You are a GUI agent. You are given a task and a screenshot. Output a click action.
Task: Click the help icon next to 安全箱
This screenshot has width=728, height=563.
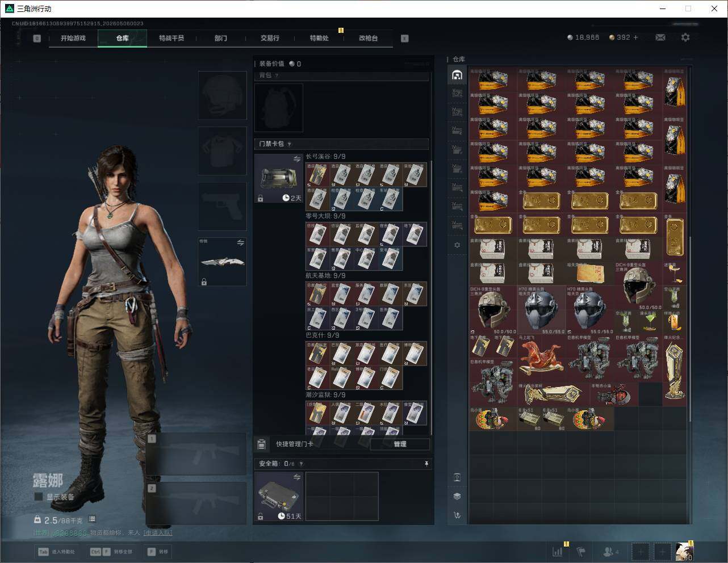click(x=302, y=464)
